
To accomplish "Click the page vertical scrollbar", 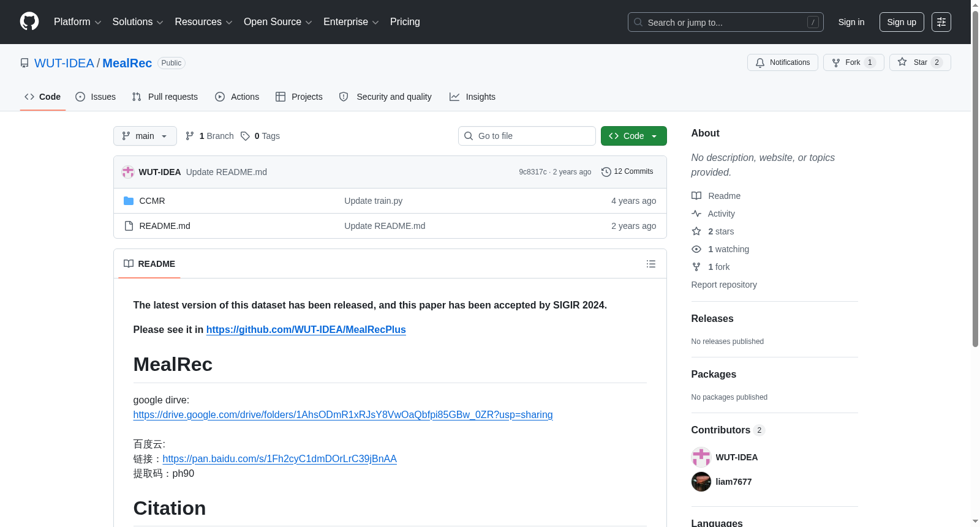I will [x=975, y=178].
